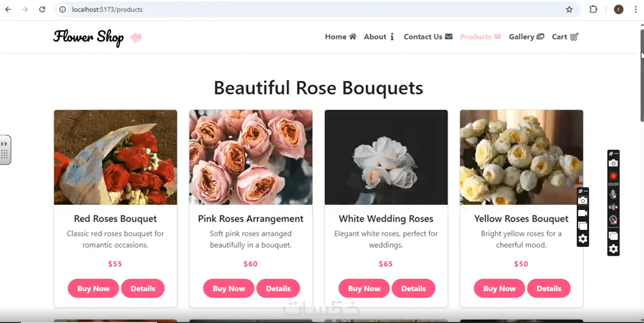The height and width of the screenshot is (323, 644).
Task: Click the red record button
Action: 613,176
